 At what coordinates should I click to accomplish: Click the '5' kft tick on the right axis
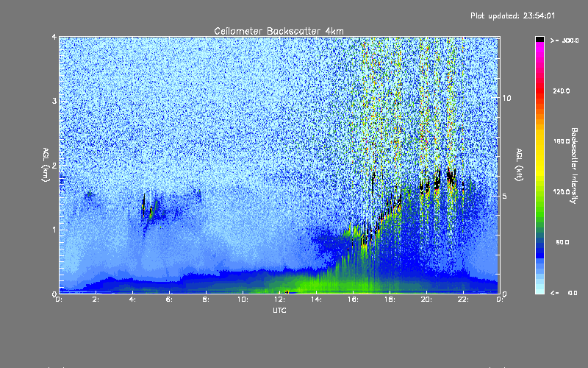[x=505, y=197]
